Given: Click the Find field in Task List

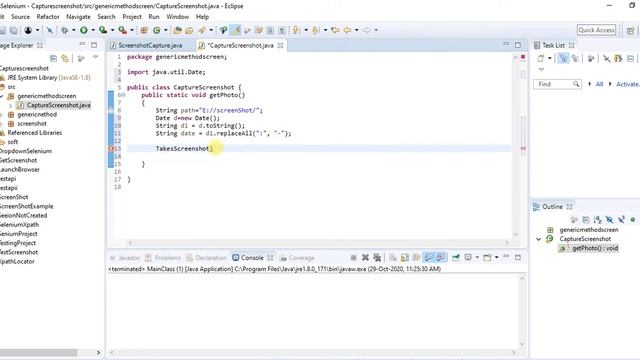Looking at the screenshot, I should pyautogui.click(x=557, y=84).
